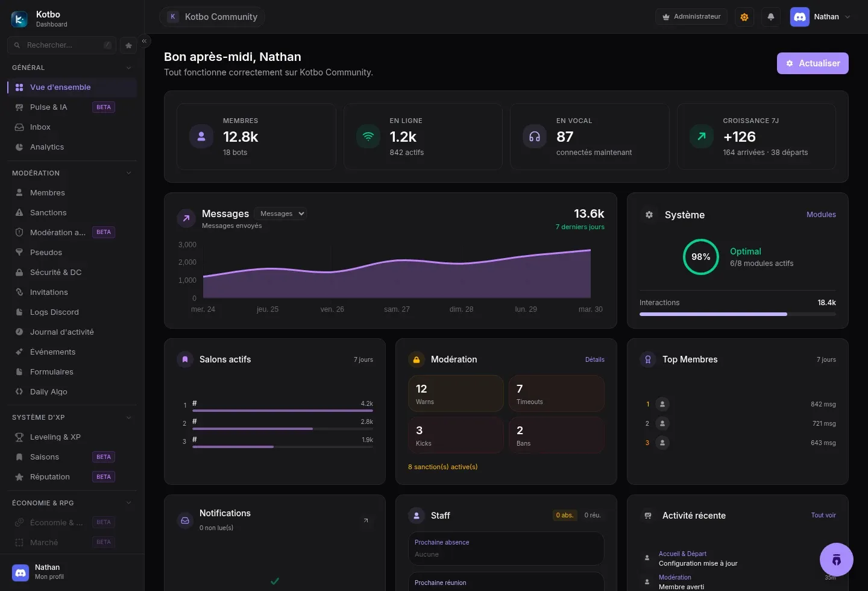Open the Nathan account dropdown chevron
Screen dimensions: 868x591
coord(848,17)
